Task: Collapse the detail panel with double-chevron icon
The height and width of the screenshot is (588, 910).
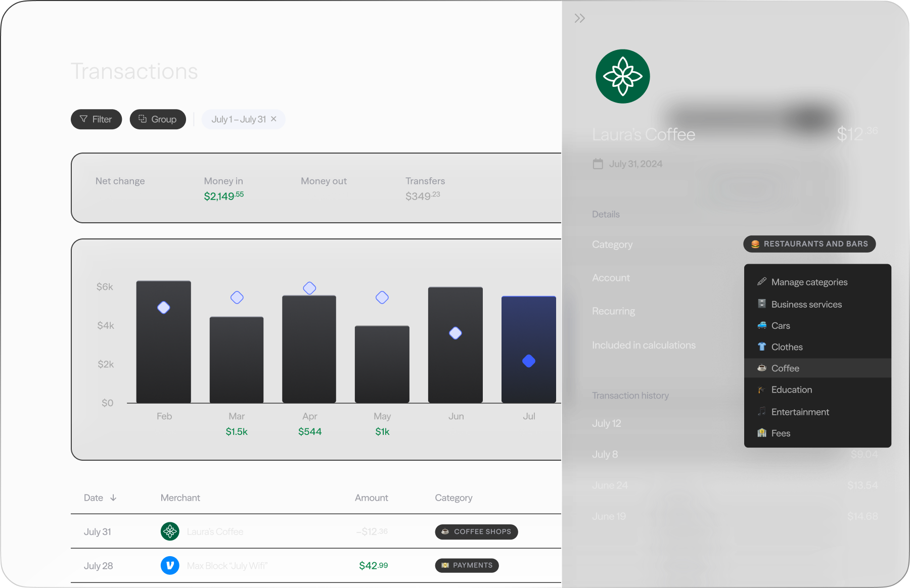Action: [x=579, y=19]
